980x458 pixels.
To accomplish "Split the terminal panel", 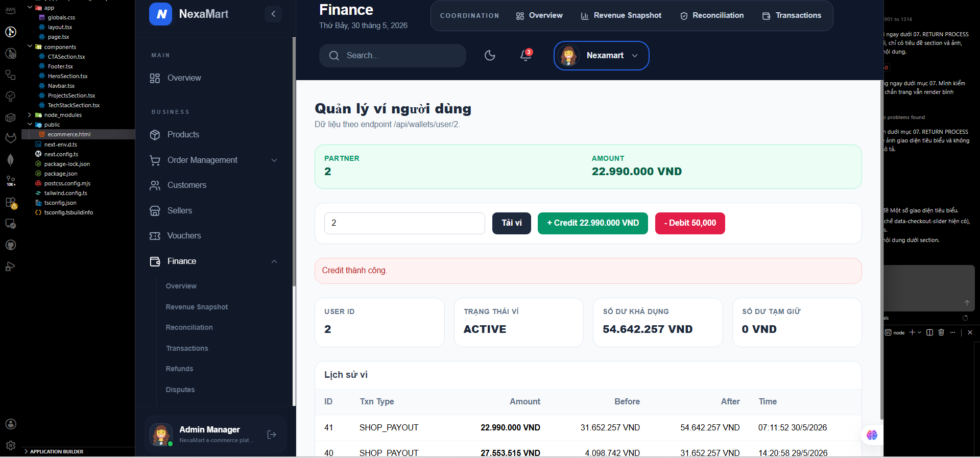I will coord(929,332).
